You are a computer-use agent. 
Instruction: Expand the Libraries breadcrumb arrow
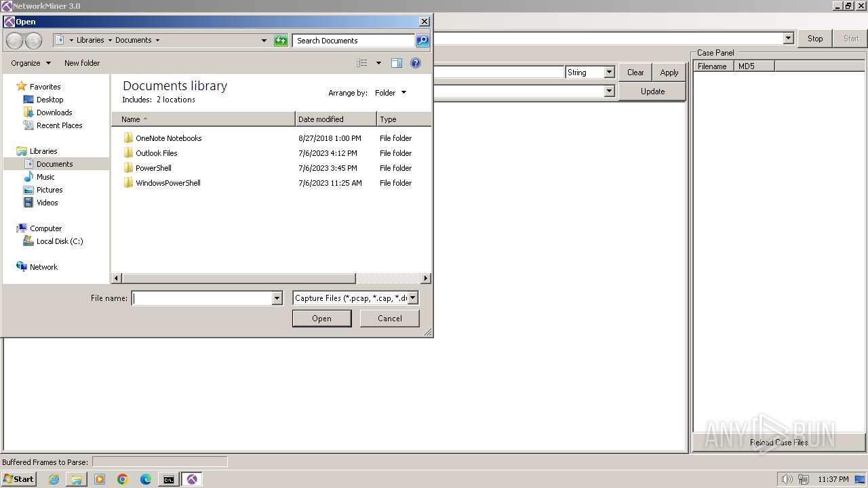click(110, 41)
